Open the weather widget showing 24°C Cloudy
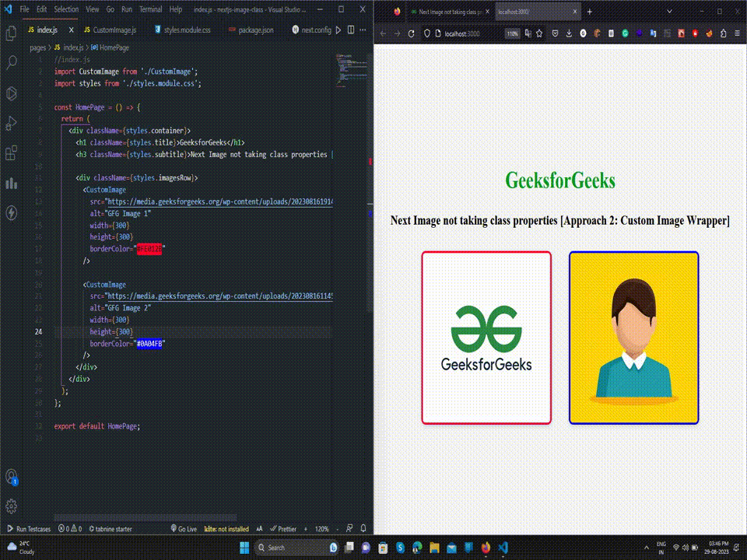 click(x=22, y=548)
